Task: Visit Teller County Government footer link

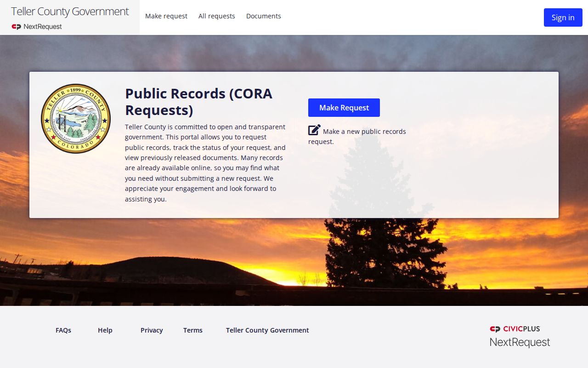Action: [267, 330]
